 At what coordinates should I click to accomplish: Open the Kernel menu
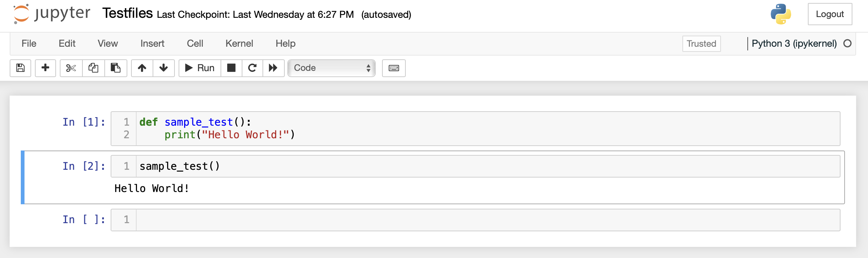pyautogui.click(x=239, y=43)
